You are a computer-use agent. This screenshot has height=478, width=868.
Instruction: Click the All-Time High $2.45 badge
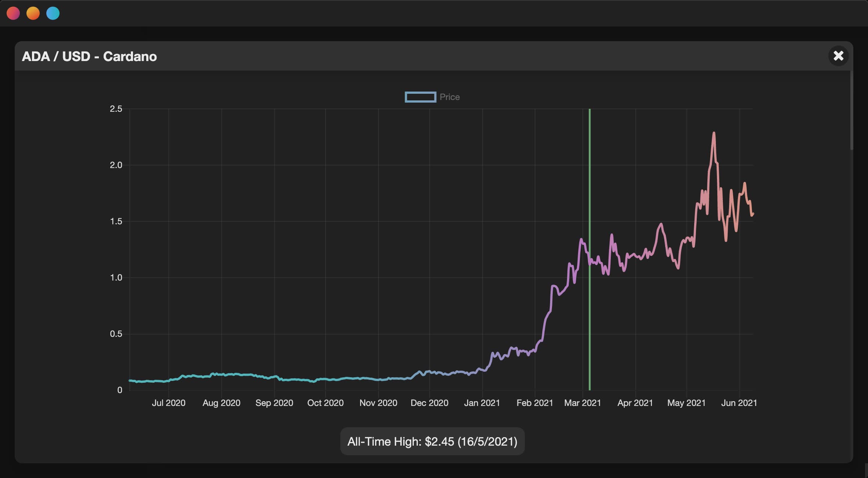432,441
